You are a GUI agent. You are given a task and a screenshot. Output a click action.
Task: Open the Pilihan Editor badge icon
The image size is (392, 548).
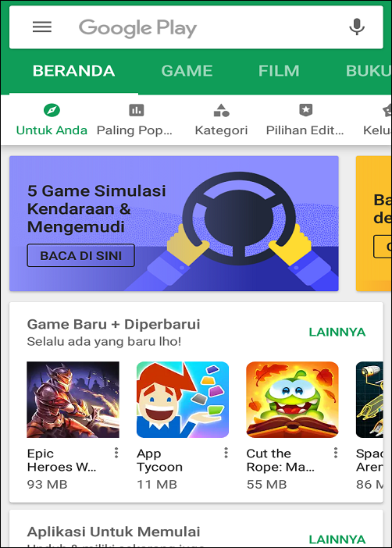pyautogui.click(x=305, y=110)
